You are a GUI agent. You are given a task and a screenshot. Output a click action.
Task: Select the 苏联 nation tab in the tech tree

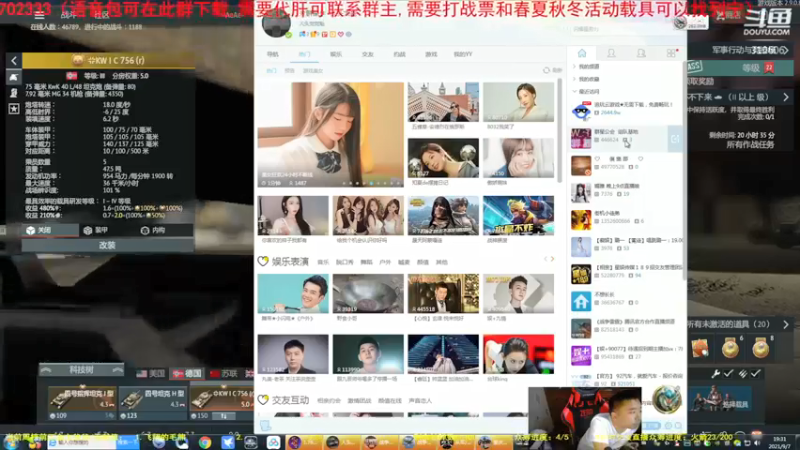(223, 374)
